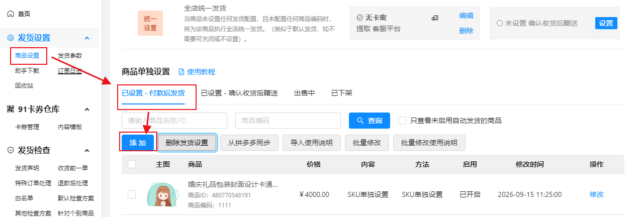Check the row checkbox for 婚庆礼品 product
This screenshot has height=217, width=644.
click(x=132, y=194)
